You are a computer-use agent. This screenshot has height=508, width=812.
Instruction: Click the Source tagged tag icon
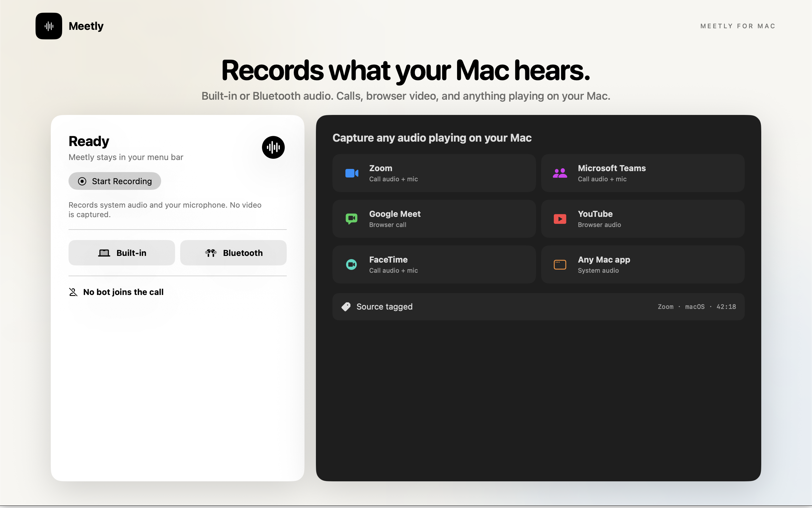click(346, 307)
